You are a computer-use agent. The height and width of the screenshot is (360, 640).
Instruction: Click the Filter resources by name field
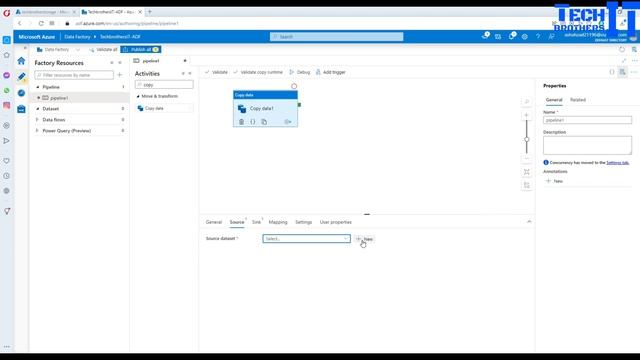(74, 75)
